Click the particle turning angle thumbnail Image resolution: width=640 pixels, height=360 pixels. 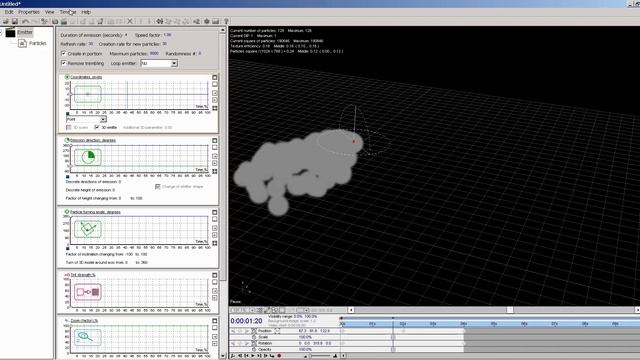pyautogui.click(x=88, y=229)
